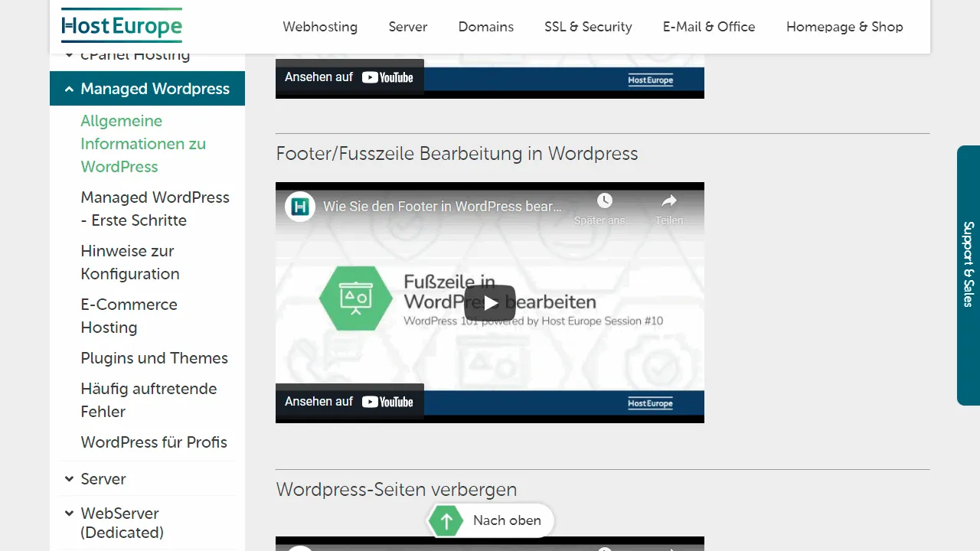Collapse the Managed Wordpress section chevron

pos(70,90)
